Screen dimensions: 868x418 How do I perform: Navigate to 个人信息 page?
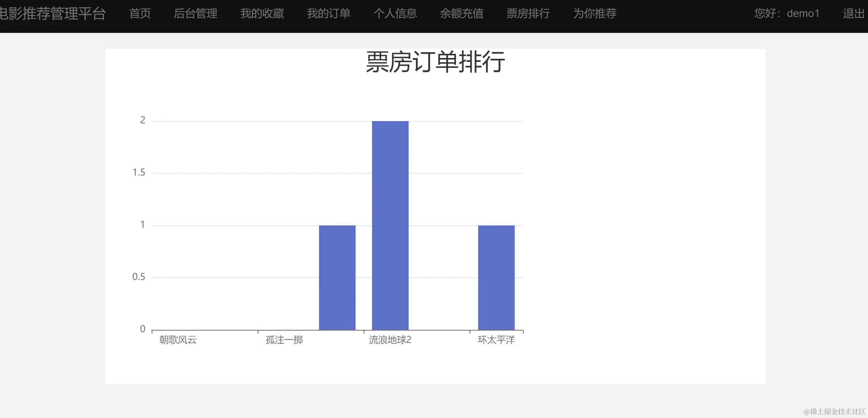click(x=395, y=14)
